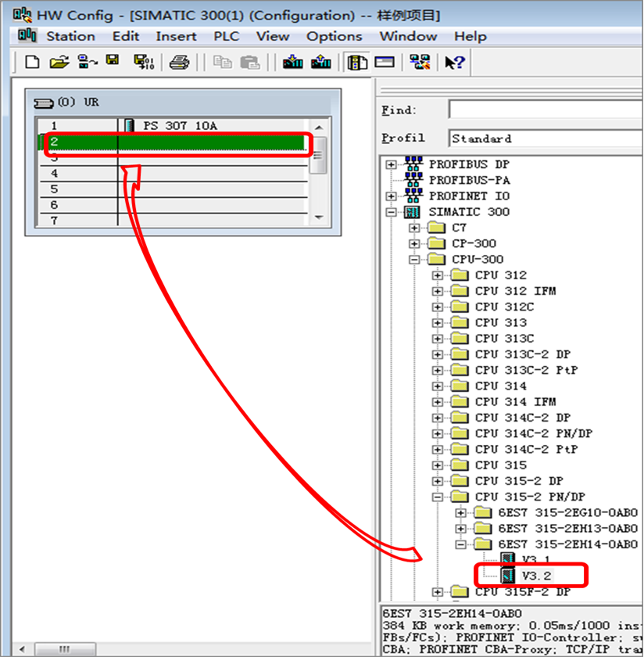The image size is (644, 657).
Task: Click the Paste toolbar icon
Action: coord(250,63)
